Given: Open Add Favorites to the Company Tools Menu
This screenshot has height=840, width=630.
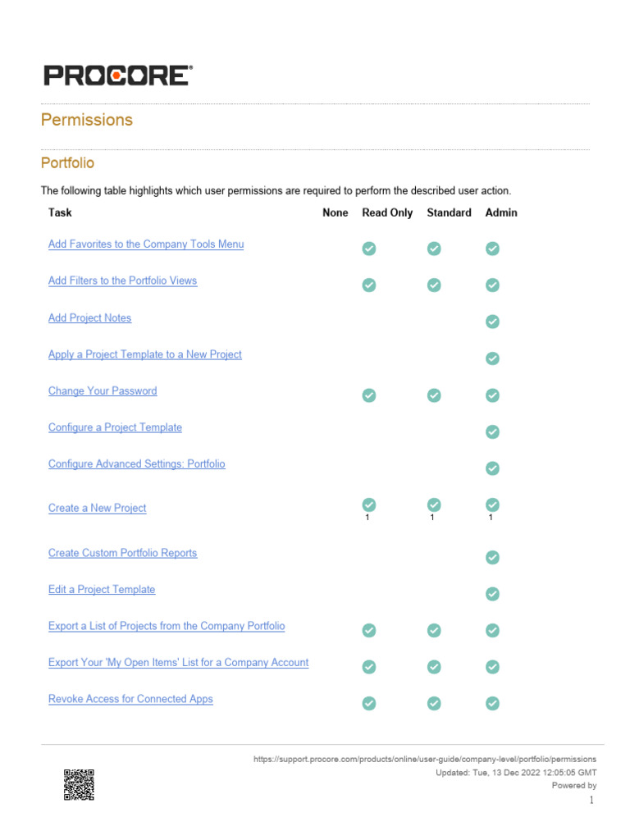Looking at the screenshot, I should click(146, 244).
